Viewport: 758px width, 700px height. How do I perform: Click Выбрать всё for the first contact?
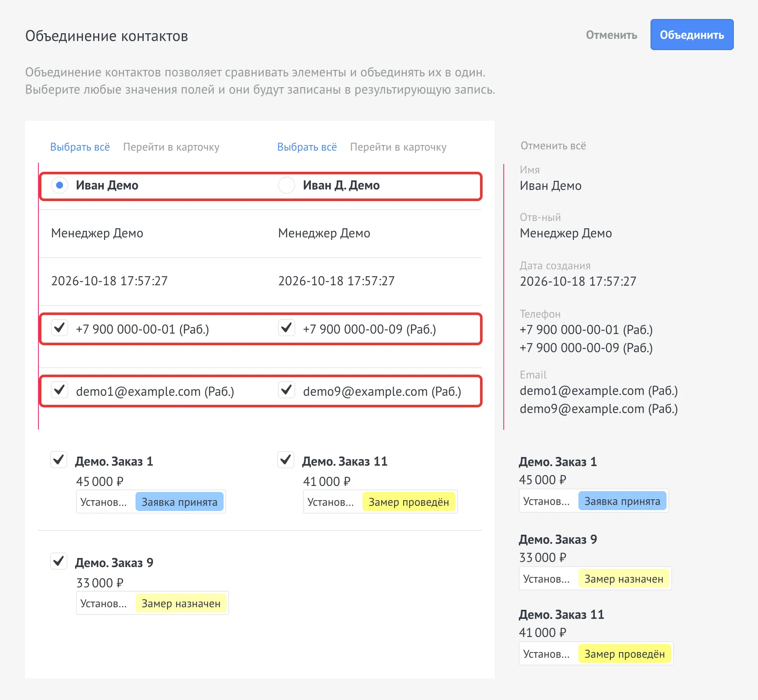80,147
